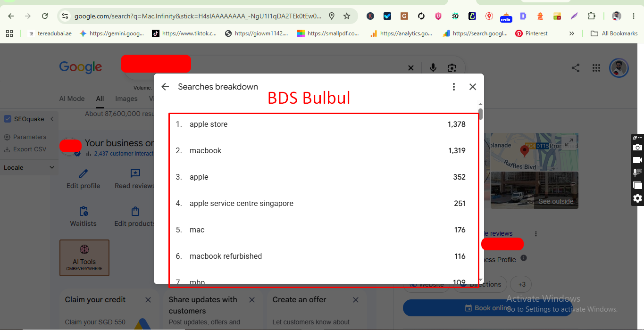Search by image with the camera lens icon

click(452, 68)
